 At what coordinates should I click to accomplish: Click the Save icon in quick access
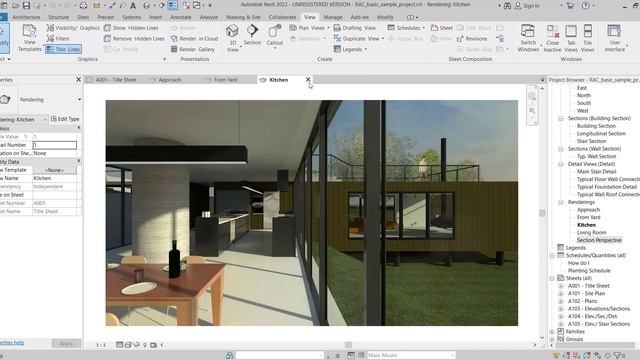(26, 5)
